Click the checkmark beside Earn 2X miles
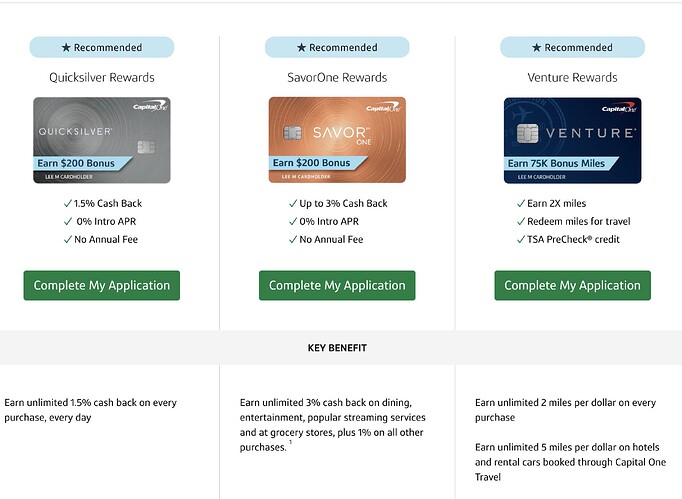Viewport: 682px width, 499px height. (x=520, y=204)
